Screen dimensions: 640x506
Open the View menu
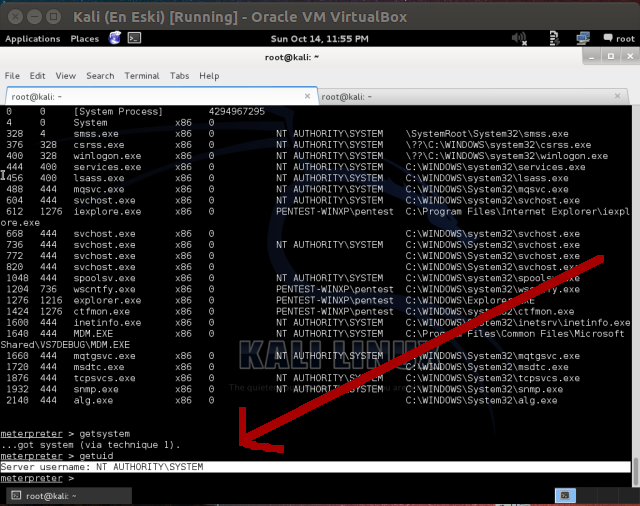click(x=66, y=76)
